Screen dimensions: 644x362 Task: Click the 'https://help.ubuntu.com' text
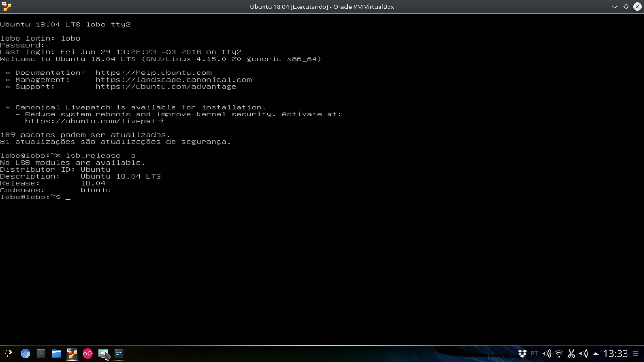tap(154, 73)
